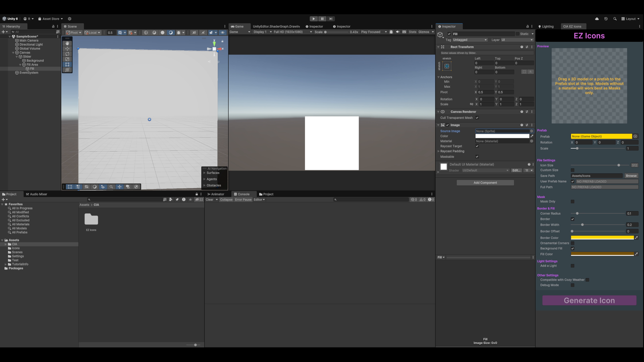Open the anchor presets stretch icon
644x362 pixels.
click(447, 66)
